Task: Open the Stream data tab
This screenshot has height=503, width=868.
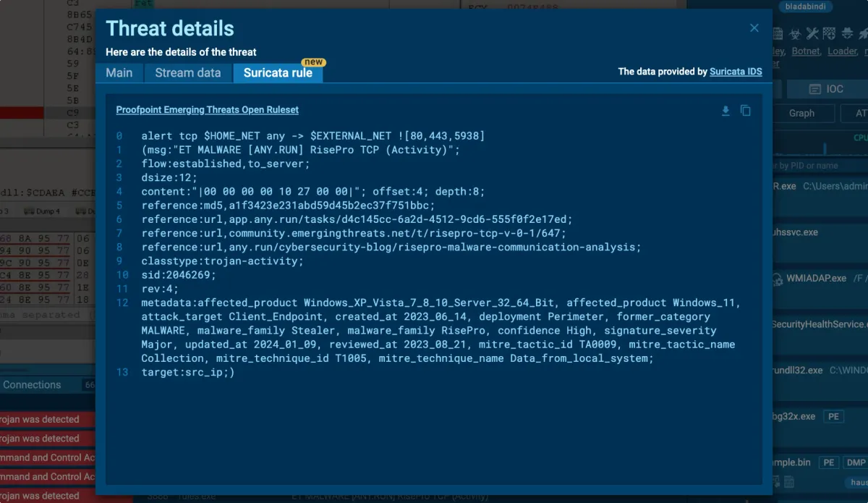Action: tap(188, 72)
